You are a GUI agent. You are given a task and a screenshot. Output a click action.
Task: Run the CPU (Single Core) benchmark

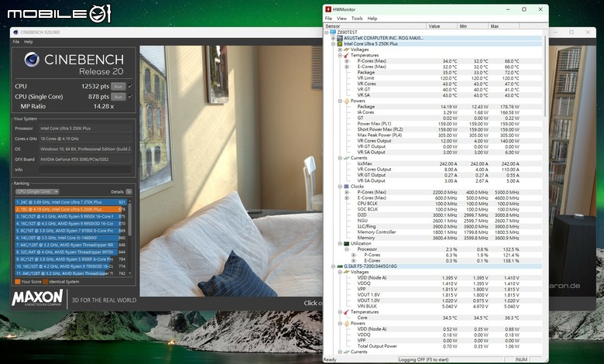click(x=118, y=97)
